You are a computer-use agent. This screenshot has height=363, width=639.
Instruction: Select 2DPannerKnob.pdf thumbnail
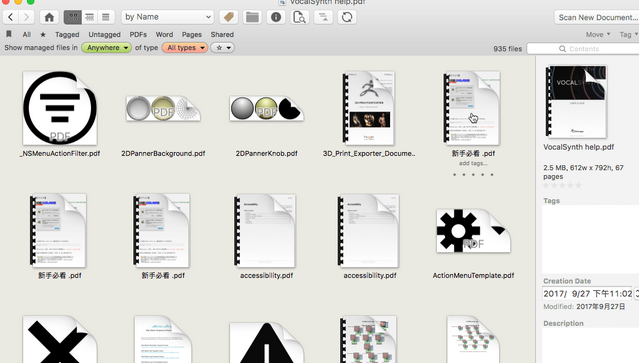(x=267, y=108)
